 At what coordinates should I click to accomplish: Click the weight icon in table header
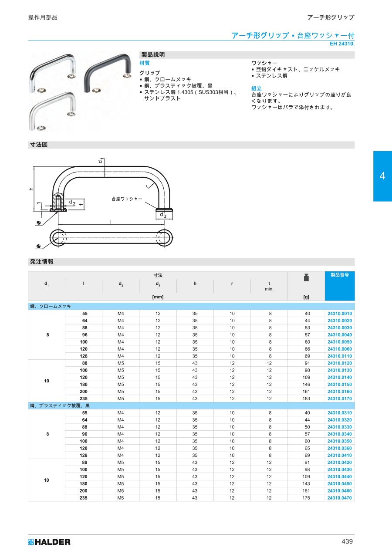(306, 278)
